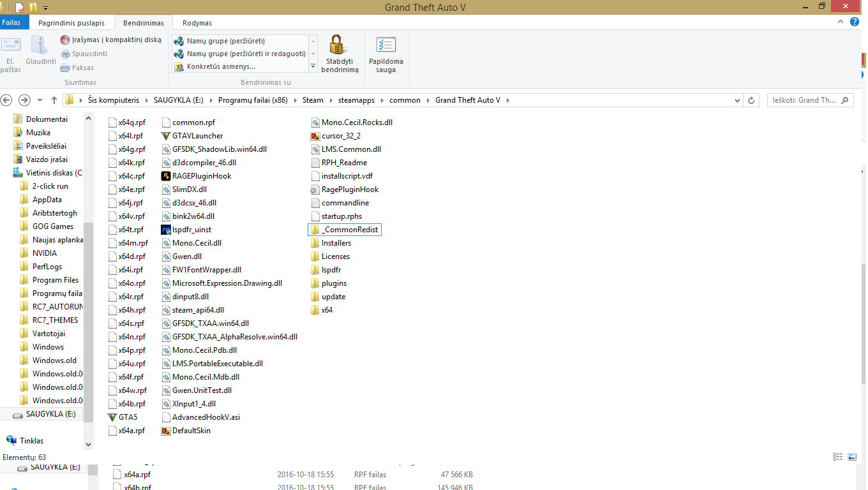Screen dimensions: 868x490
Task: Open Papildoma sauga advanced security
Action: coord(385,55)
